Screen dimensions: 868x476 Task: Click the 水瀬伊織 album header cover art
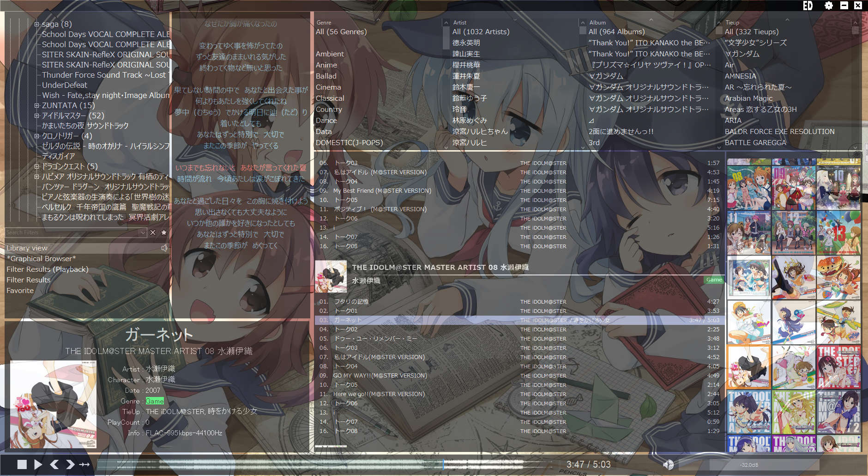[331, 276]
